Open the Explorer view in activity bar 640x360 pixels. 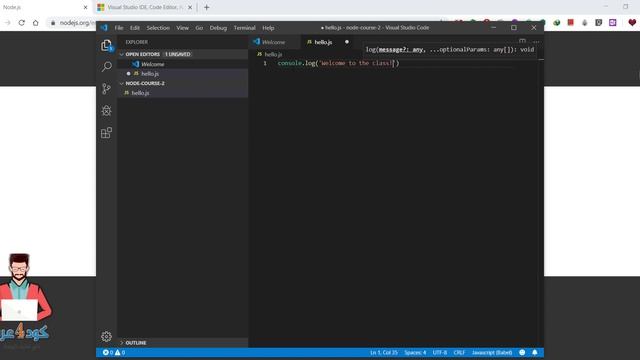(x=107, y=45)
